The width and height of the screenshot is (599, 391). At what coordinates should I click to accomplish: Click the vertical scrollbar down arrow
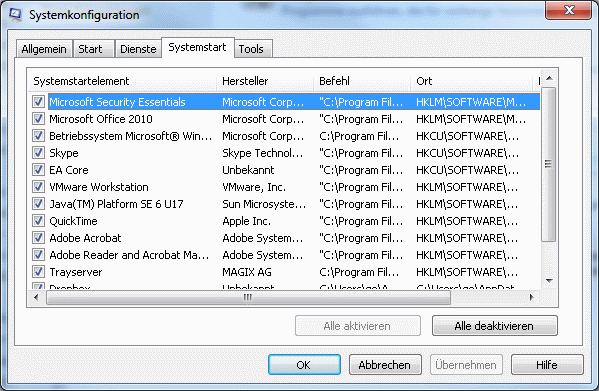[x=549, y=281]
